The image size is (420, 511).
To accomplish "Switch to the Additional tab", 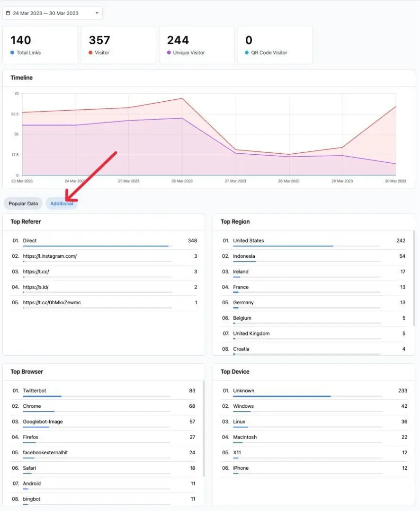I will [x=62, y=203].
